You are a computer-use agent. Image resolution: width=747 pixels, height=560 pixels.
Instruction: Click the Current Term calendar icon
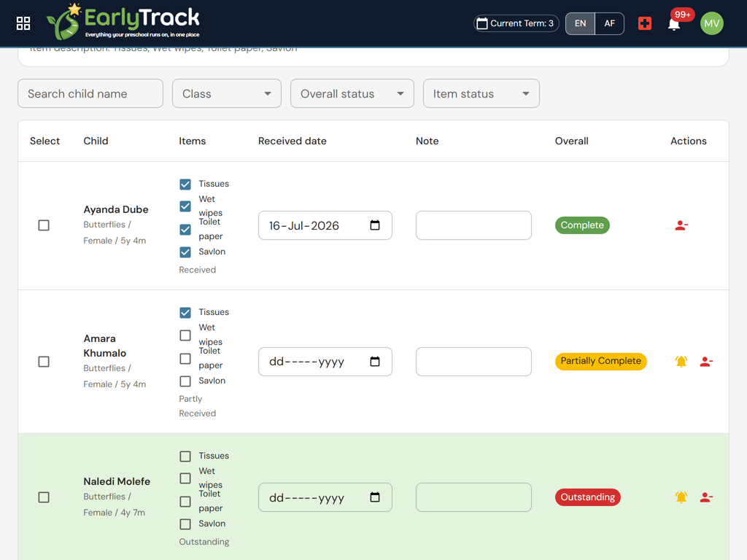[x=482, y=23]
